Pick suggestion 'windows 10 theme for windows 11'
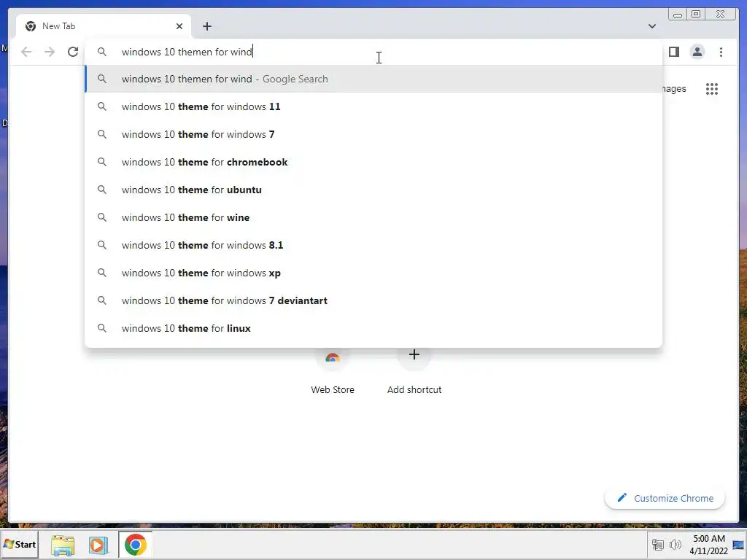Viewport: 747px width, 560px height. 373,106
